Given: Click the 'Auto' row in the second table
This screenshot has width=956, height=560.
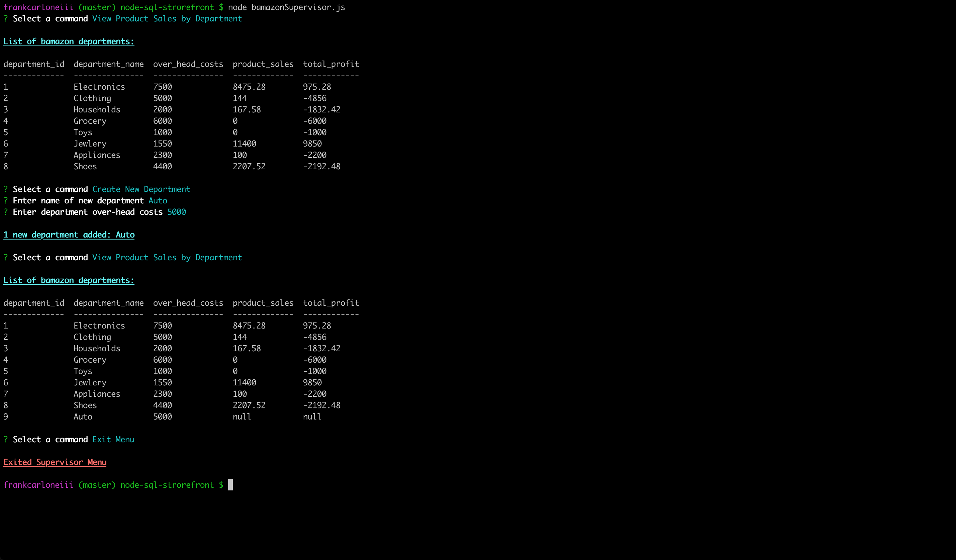Looking at the screenshot, I should pos(83,416).
